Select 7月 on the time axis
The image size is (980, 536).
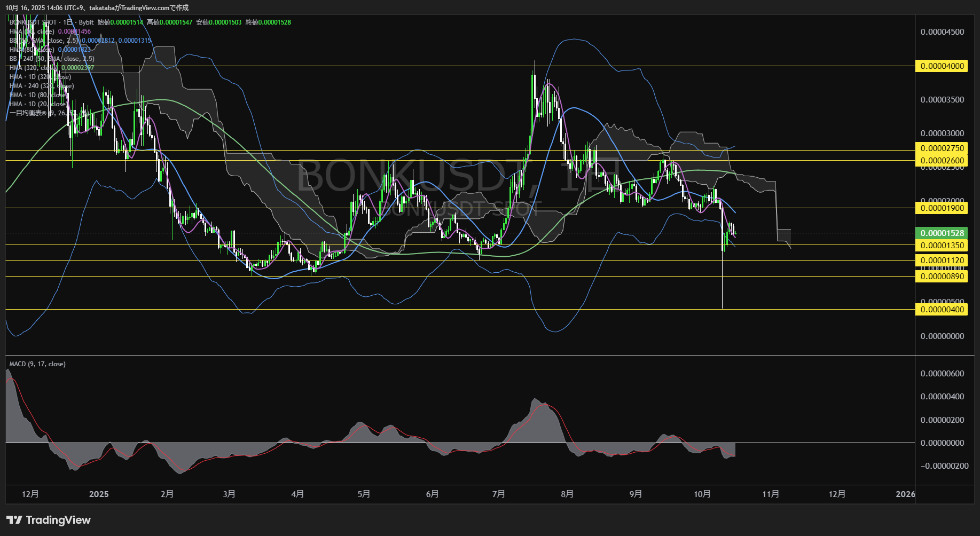tap(499, 494)
